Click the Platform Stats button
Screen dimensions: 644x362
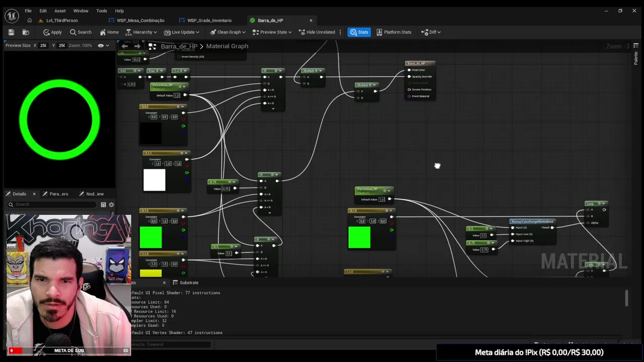(x=394, y=32)
